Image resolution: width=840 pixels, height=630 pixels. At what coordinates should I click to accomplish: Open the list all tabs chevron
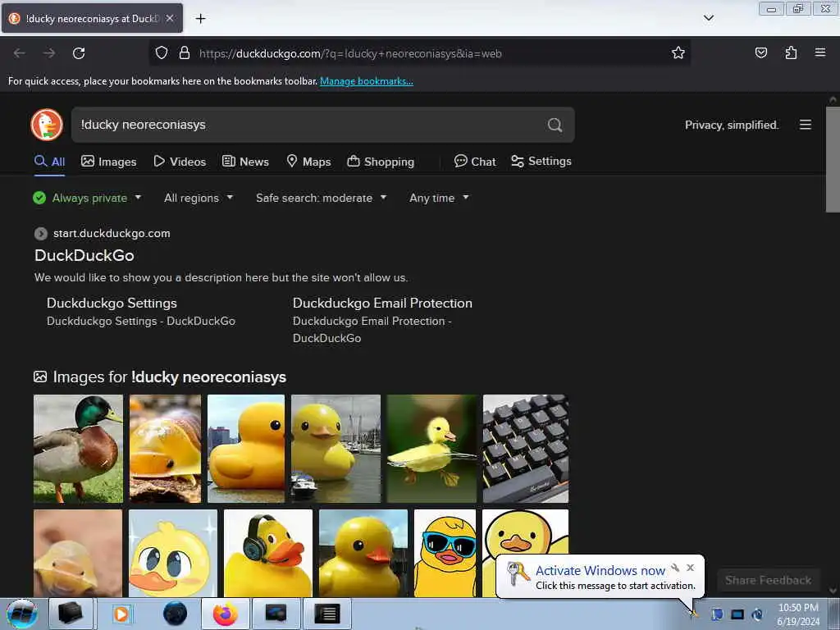[708, 18]
